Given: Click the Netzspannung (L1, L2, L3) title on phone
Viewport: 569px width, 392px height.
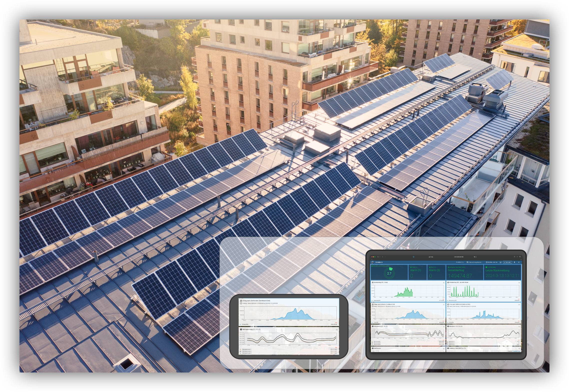Looking at the screenshot, I should tap(251, 329).
